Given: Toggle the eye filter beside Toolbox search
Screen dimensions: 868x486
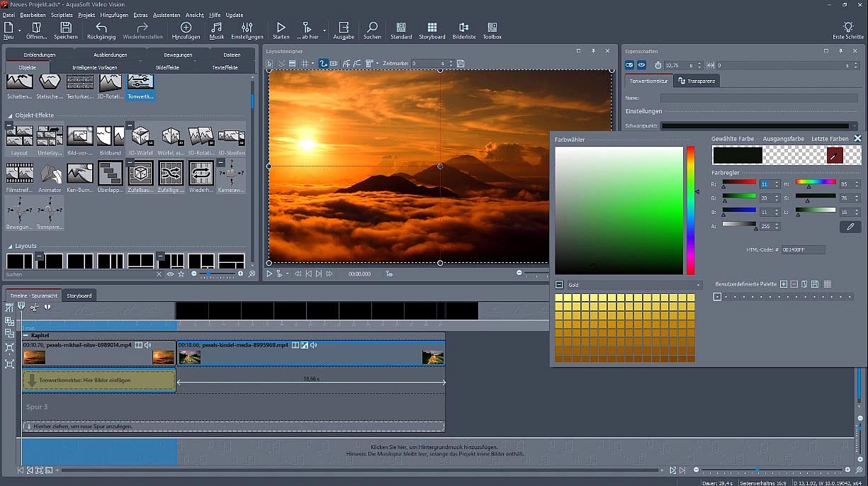Looking at the screenshot, I should point(170,273).
